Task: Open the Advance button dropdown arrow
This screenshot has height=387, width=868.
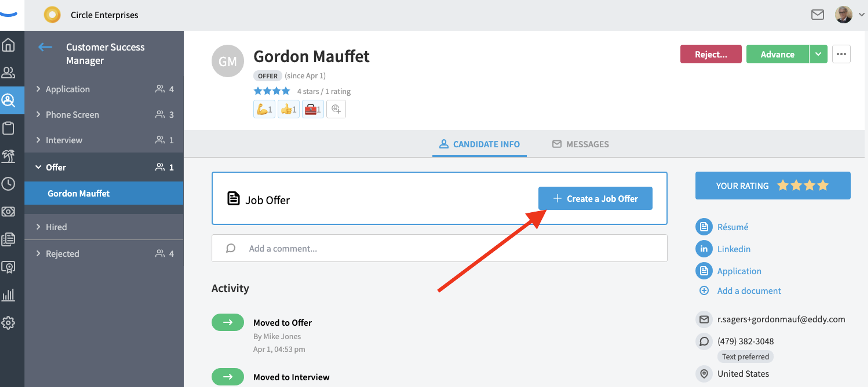Action: pyautogui.click(x=818, y=54)
